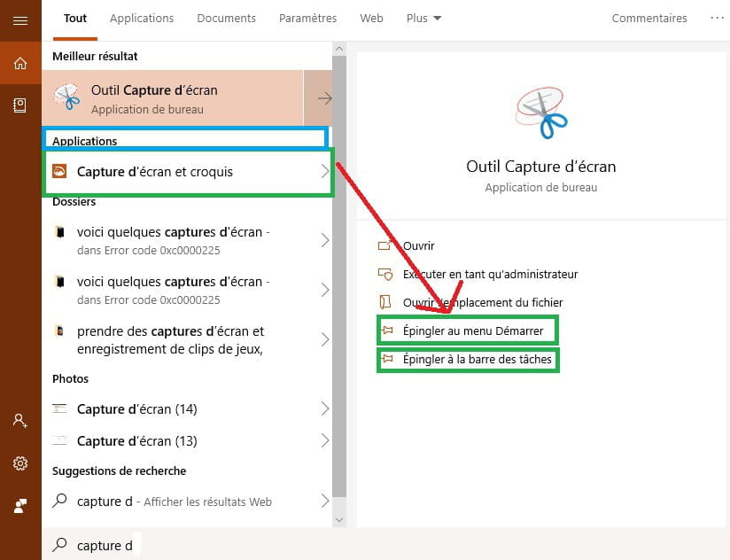Expand chevron for capture d web suggestion
This screenshot has width=730, height=560.
[325, 501]
